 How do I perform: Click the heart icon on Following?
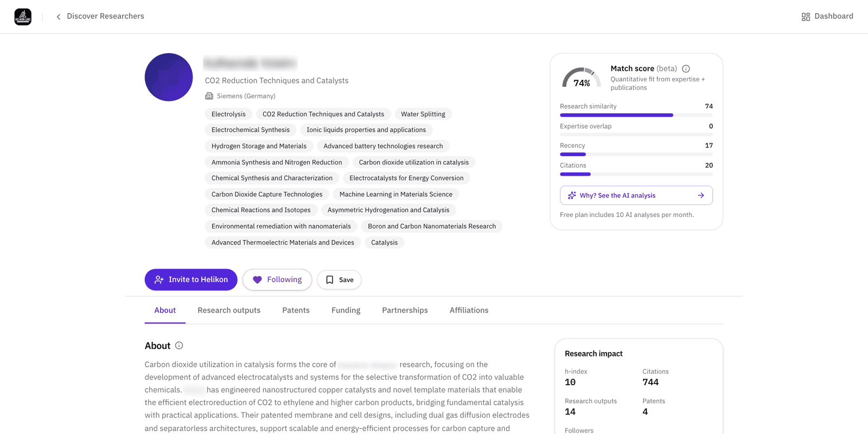(257, 280)
